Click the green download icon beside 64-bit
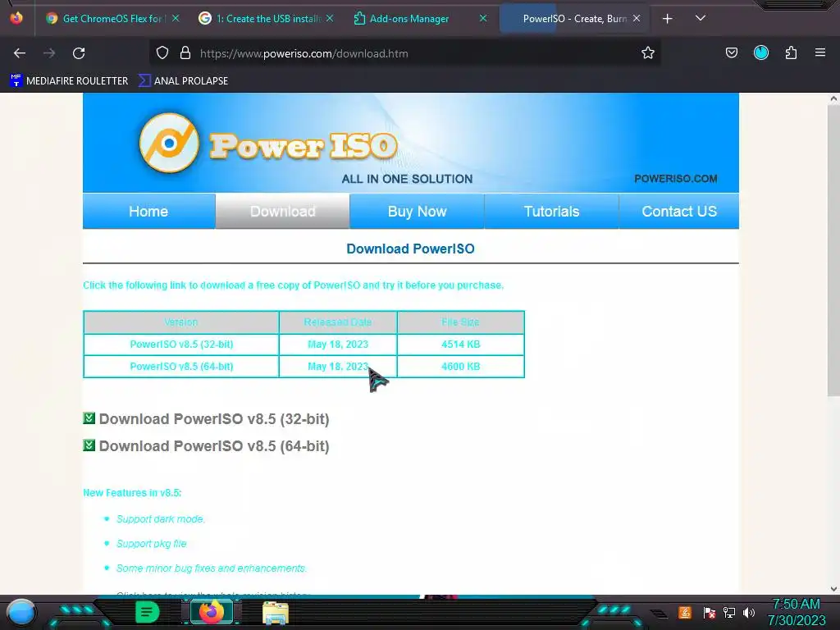 click(x=89, y=445)
